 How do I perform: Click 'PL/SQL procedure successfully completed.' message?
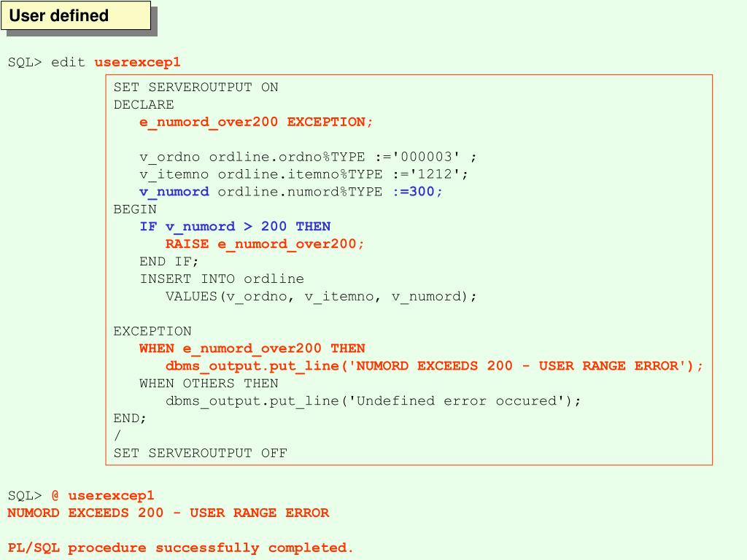click(181, 548)
